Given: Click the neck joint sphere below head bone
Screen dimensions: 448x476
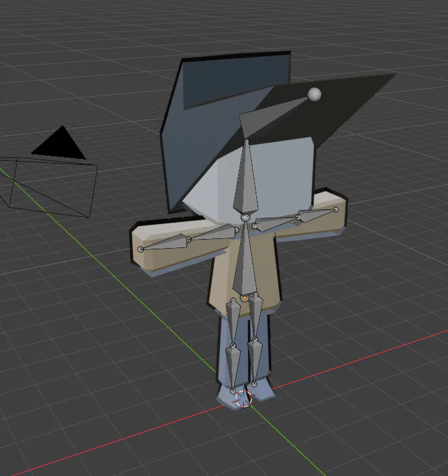Looking at the screenshot, I should (x=245, y=218).
